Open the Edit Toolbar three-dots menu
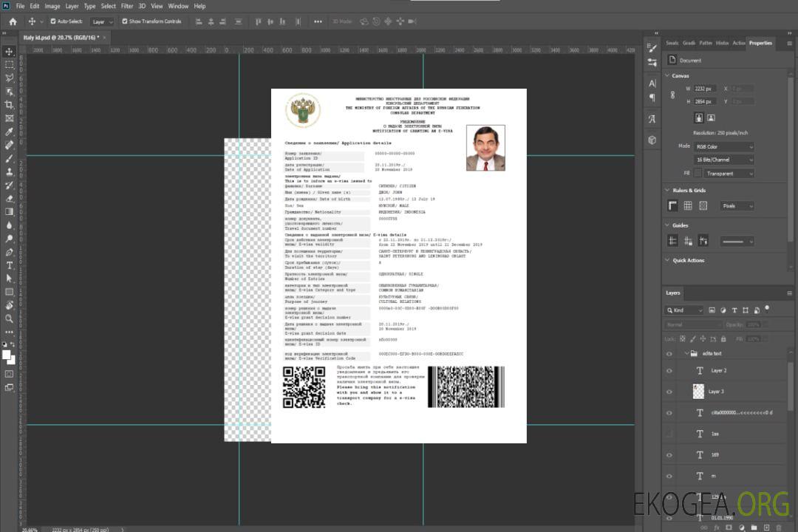798x532 pixels. 9,332
